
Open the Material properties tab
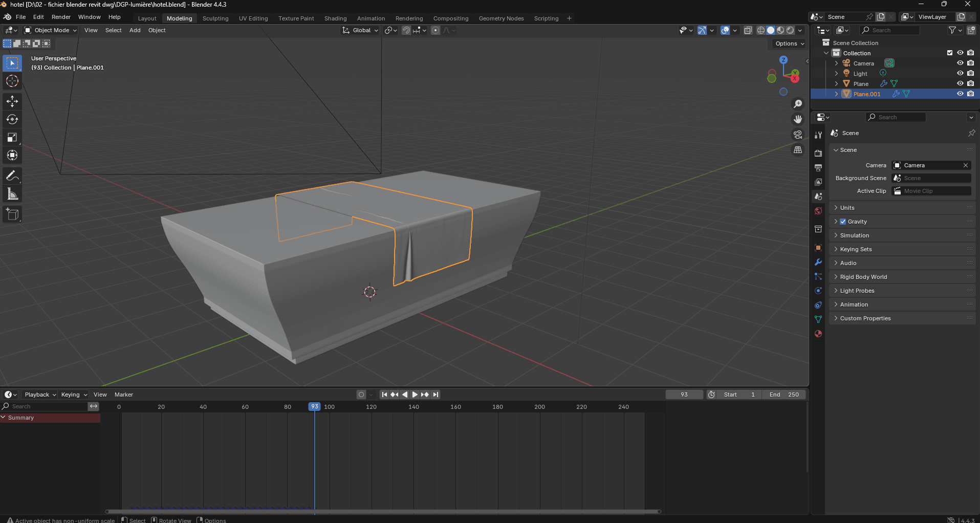818,334
